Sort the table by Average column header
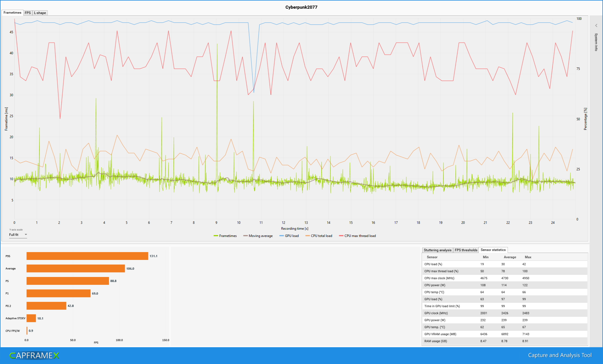 pos(510,257)
